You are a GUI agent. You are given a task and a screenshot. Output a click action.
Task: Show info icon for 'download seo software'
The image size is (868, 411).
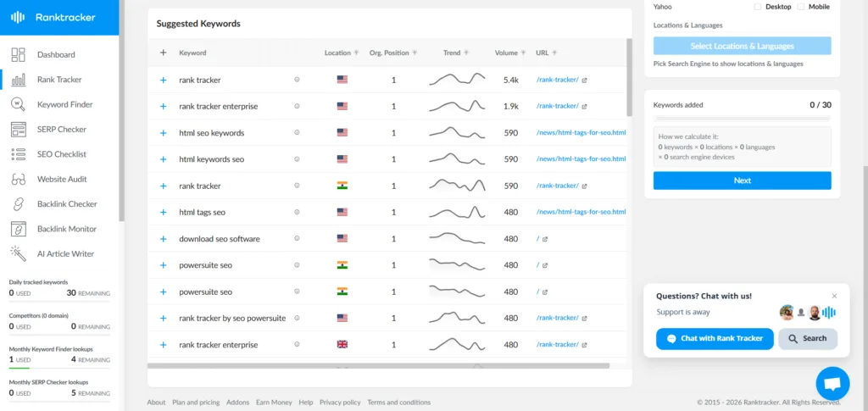coord(297,238)
